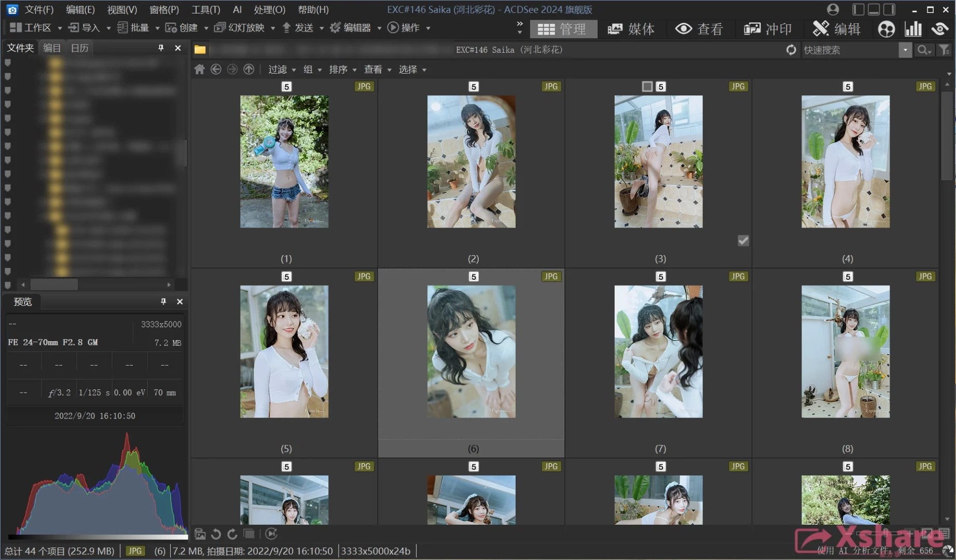
Task: Expand the 编辑器 editors dropdown
Action: click(379, 28)
